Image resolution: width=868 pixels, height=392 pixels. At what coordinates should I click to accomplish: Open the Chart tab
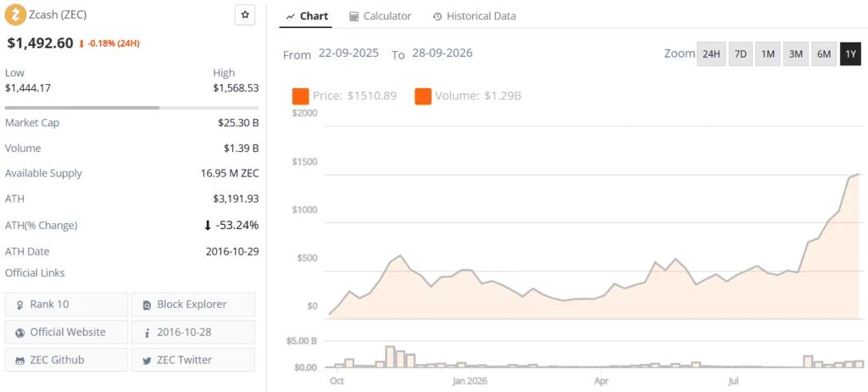coord(307,16)
